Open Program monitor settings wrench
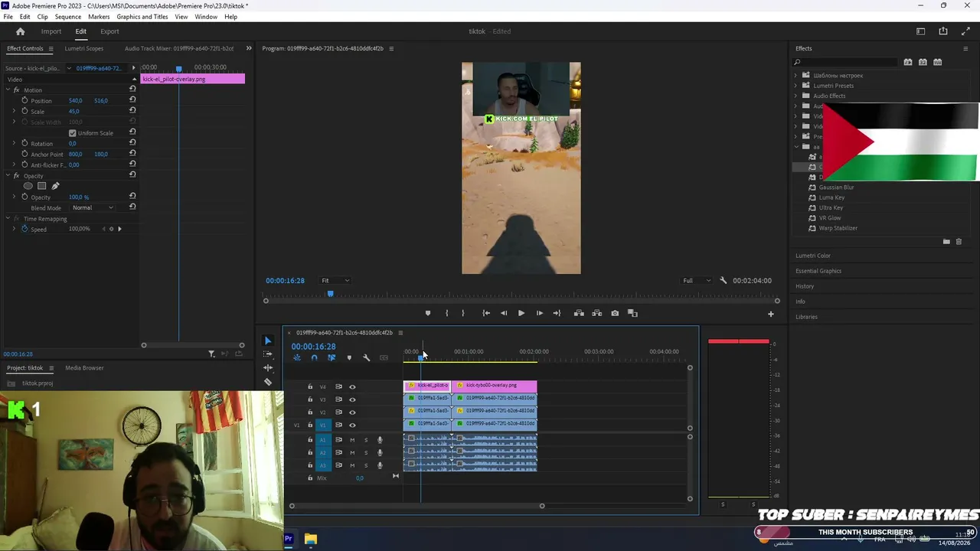The width and height of the screenshot is (980, 551). point(724,281)
